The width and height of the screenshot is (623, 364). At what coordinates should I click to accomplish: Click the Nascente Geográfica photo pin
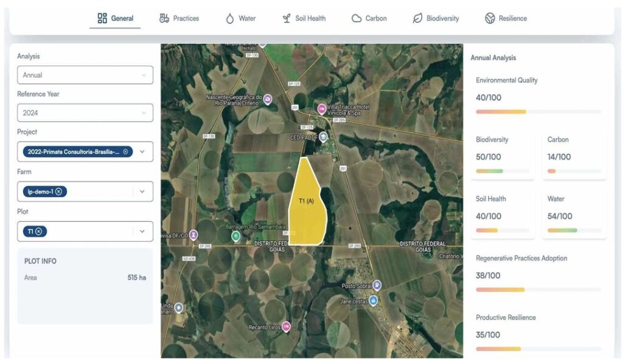tap(268, 99)
